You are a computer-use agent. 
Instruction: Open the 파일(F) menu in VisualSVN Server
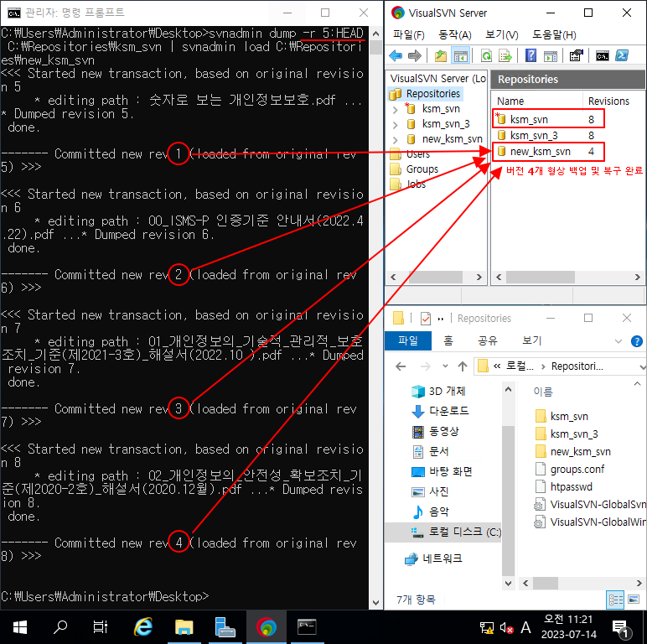pyautogui.click(x=408, y=34)
